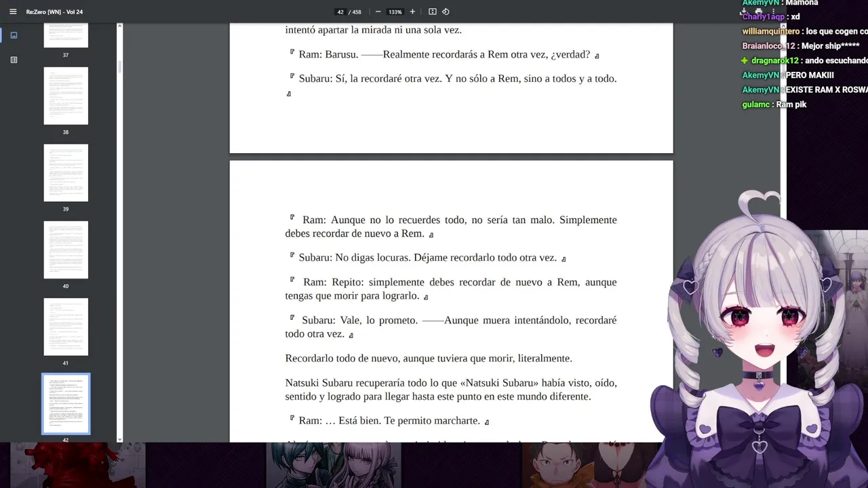This screenshot has width=868, height=488.
Task: Edit the zoom level field showing 133%
Action: coord(395,12)
